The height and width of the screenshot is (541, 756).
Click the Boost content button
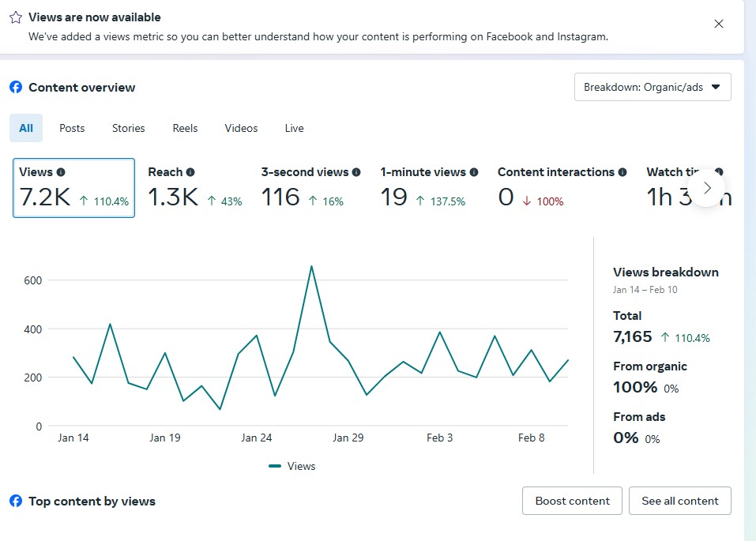point(572,501)
